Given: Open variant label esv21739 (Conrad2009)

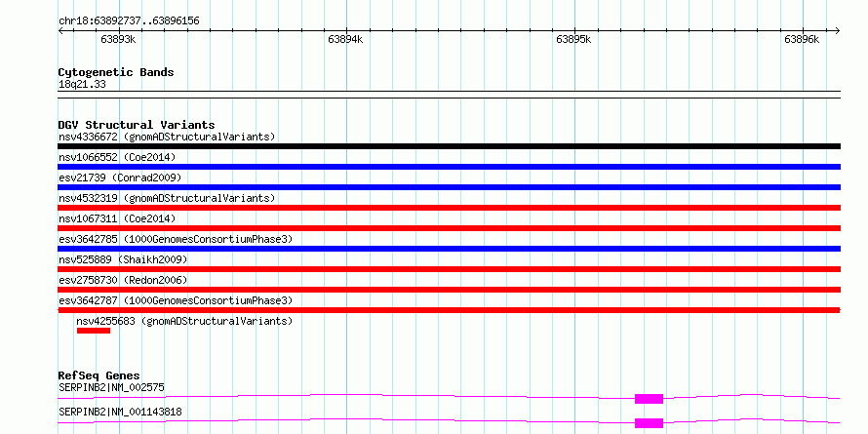Looking at the screenshot, I should (x=120, y=178).
